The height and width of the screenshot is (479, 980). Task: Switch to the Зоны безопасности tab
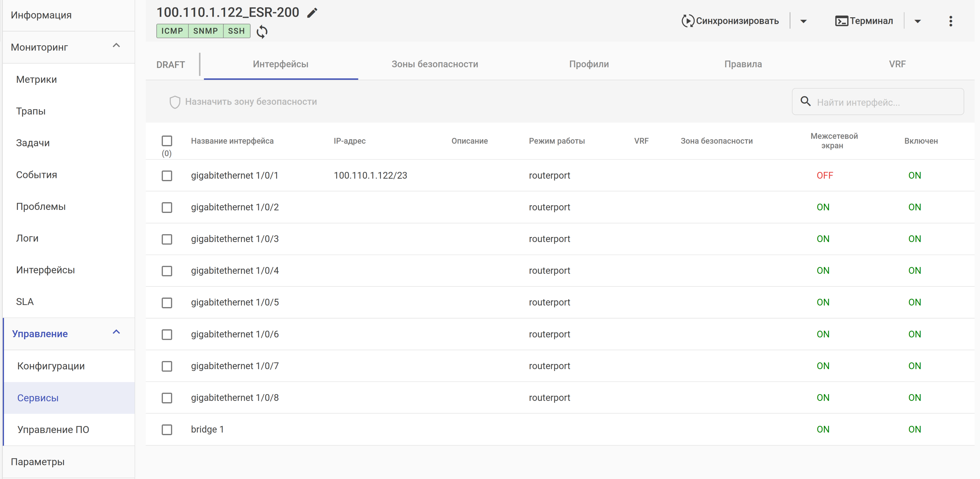(x=434, y=64)
